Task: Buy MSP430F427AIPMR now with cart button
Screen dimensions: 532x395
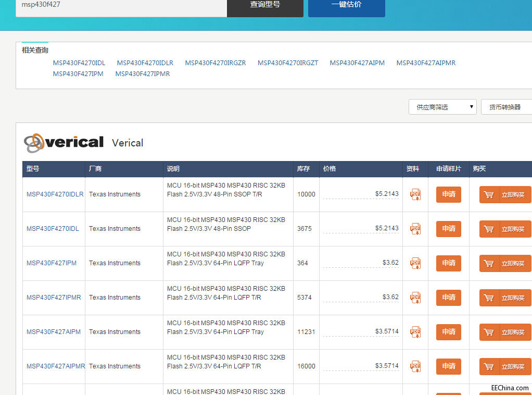Action: 505,366
